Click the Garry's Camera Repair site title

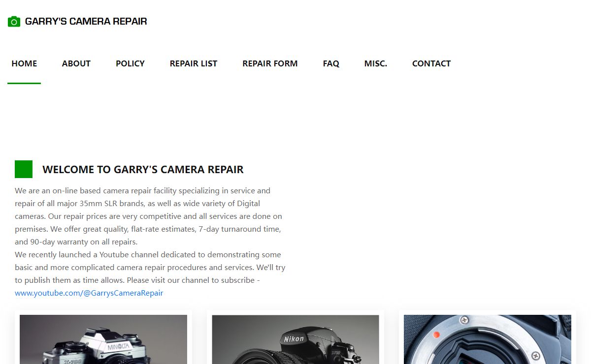click(86, 21)
